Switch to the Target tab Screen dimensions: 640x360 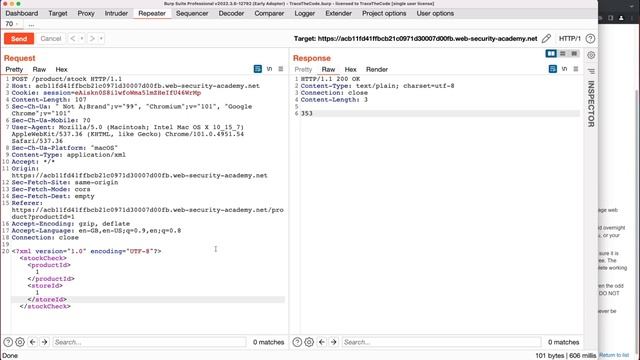click(58, 13)
